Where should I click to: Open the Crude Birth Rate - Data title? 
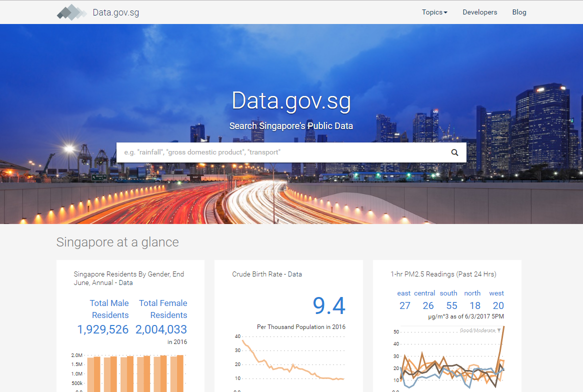(267, 274)
